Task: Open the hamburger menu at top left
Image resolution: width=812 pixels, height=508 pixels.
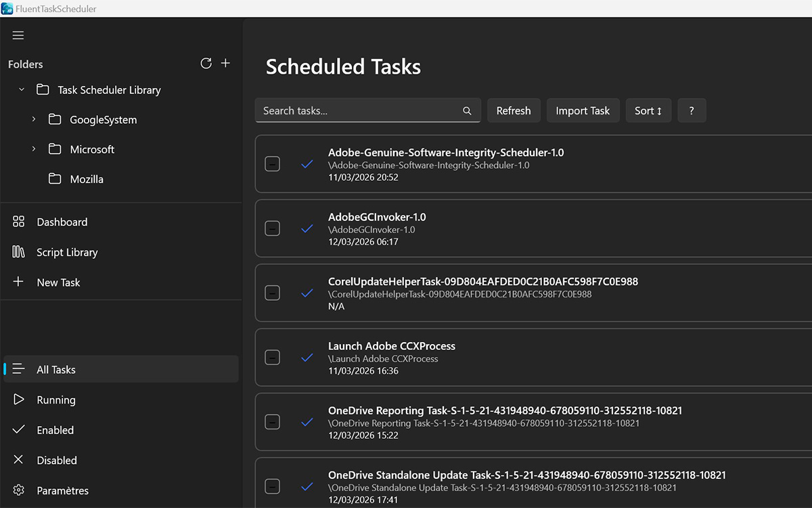Action: [18, 35]
